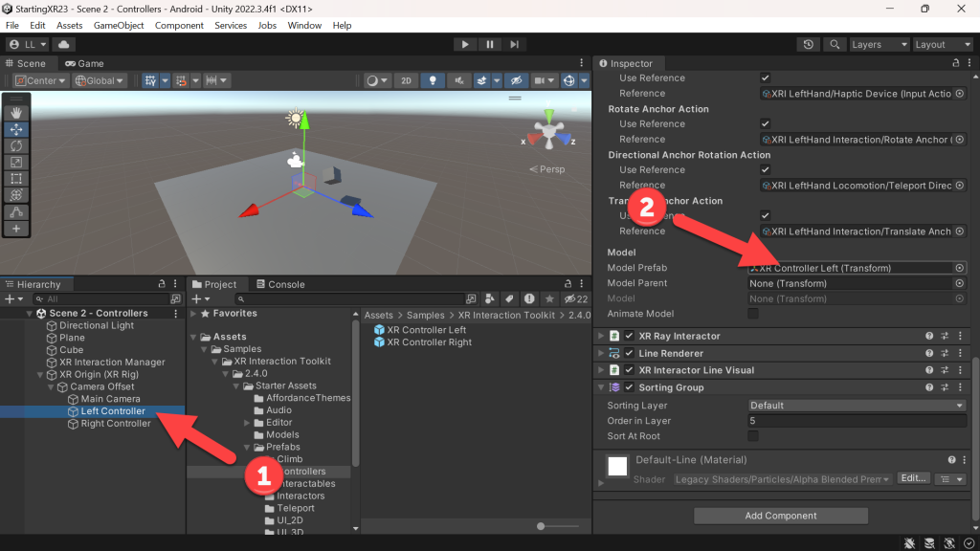Toggle scene visibility eye icon
The width and height of the screenshot is (980, 551).
click(516, 80)
